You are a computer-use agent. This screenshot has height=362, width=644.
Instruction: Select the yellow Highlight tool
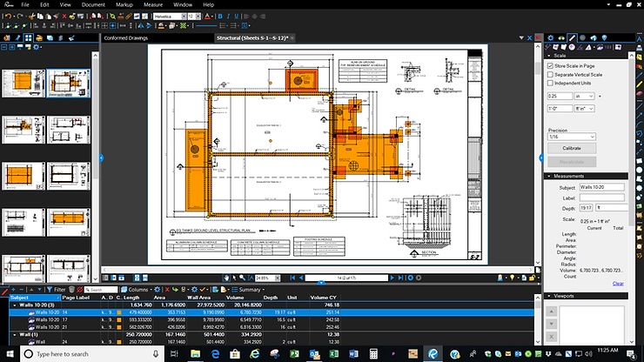(x=640, y=84)
